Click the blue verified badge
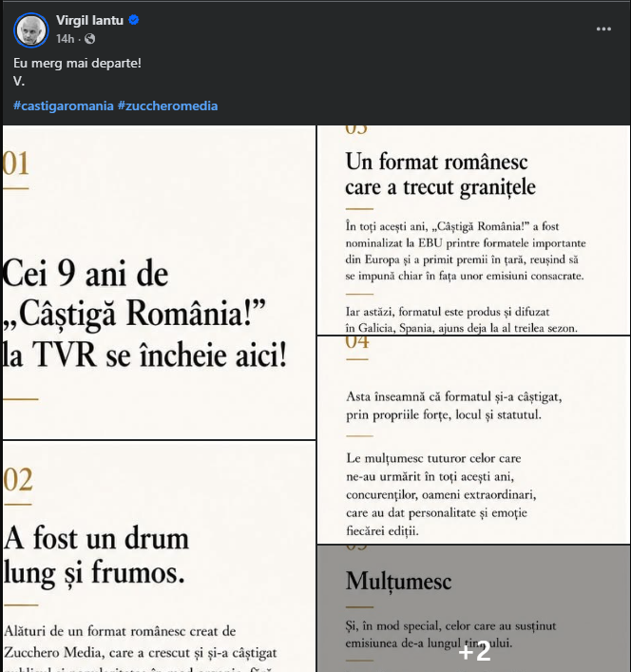 pyautogui.click(x=134, y=20)
